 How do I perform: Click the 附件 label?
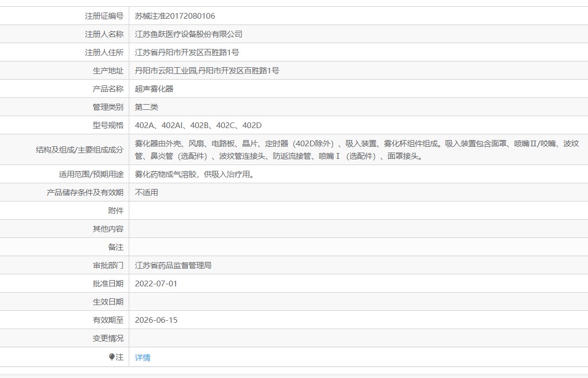tap(116, 210)
